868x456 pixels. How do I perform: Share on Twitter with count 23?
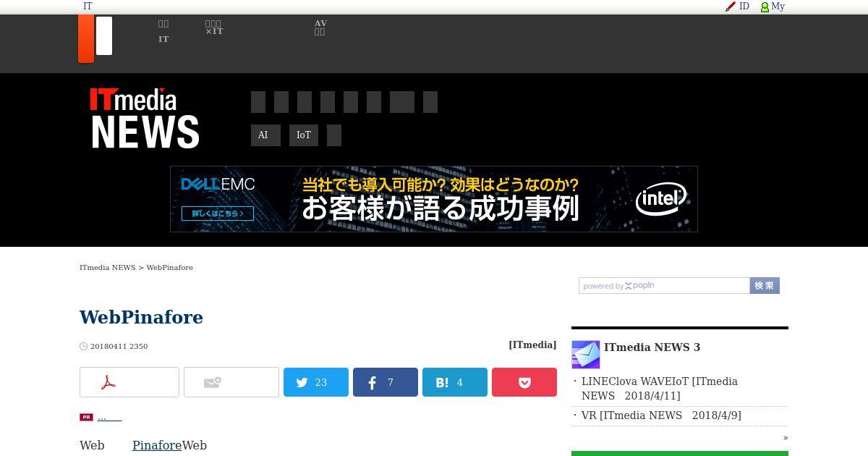(316, 382)
